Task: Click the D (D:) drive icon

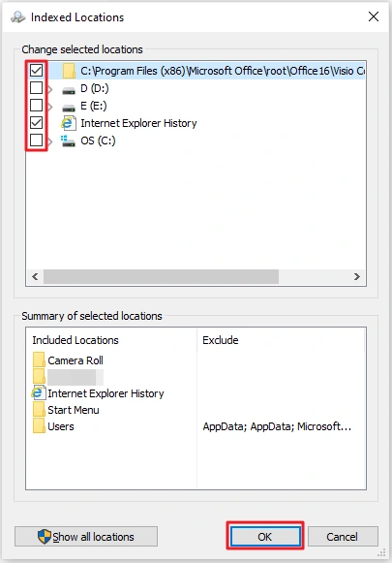Action: (69, 90)
